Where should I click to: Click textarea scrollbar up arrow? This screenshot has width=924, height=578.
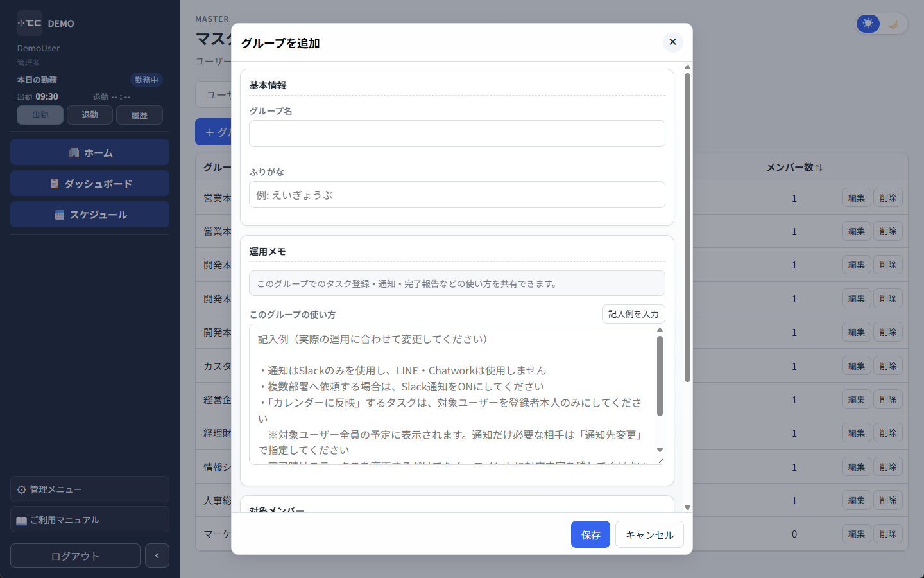660,330
